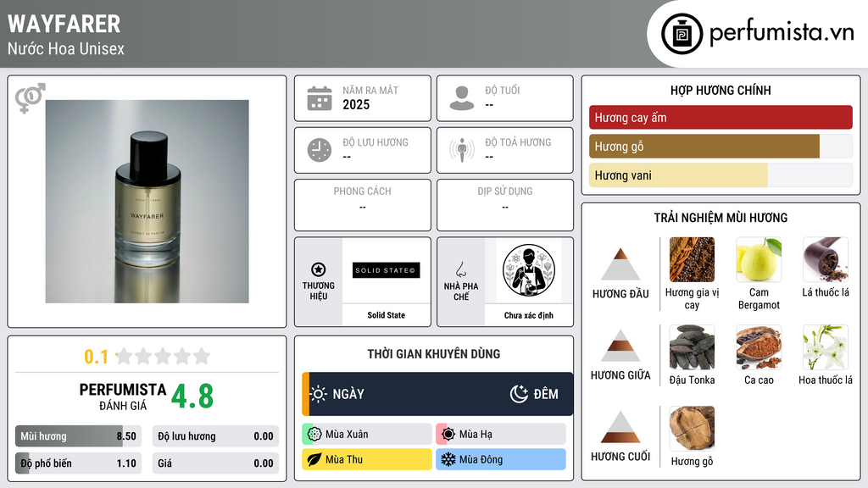868x488 pixels.
Task: Click the sillage icon for Độ toả hương
Action: [462, 150]
